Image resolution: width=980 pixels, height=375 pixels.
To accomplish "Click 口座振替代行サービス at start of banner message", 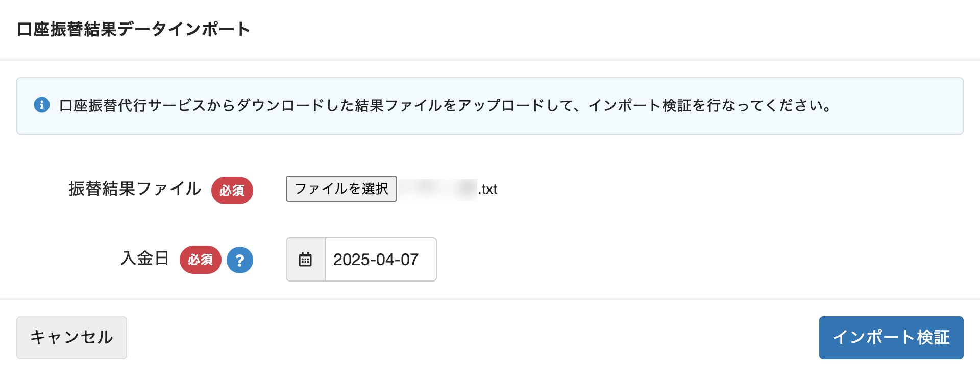I will pyautogui.click(x=117, y=106).
